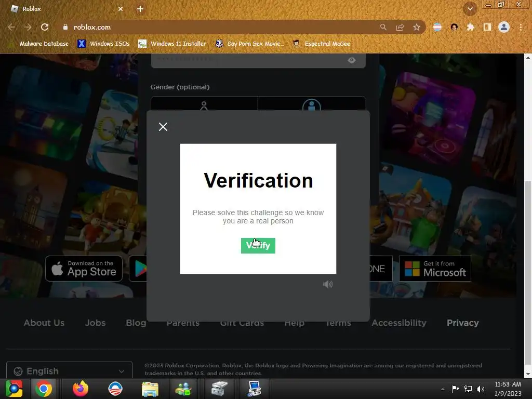Open the file explorer folder in the taskbar
532x399 pixels.
point(150,389)
